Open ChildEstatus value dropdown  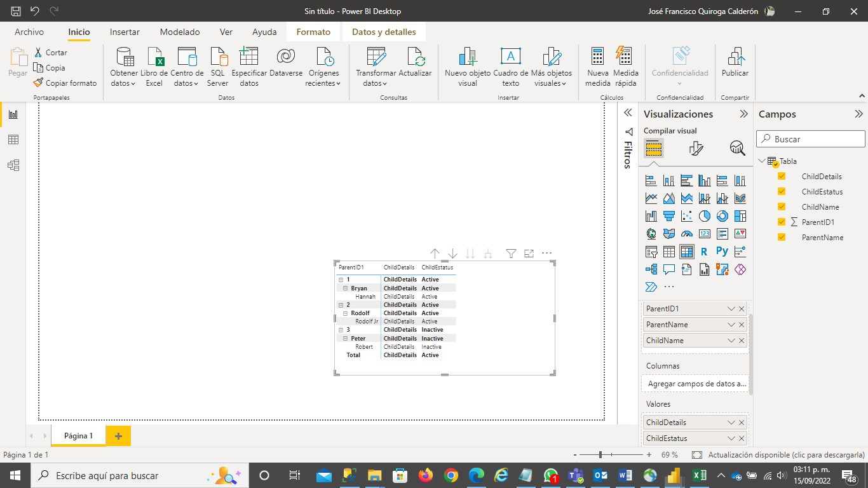731,438
